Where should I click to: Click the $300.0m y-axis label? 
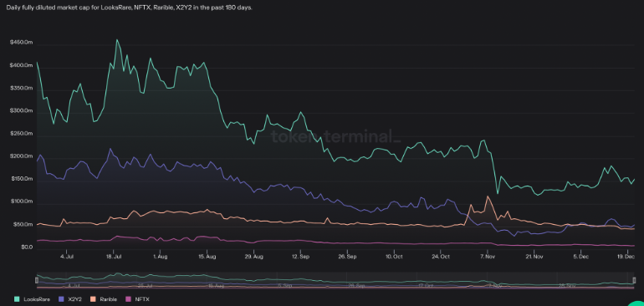click(23, 111)
